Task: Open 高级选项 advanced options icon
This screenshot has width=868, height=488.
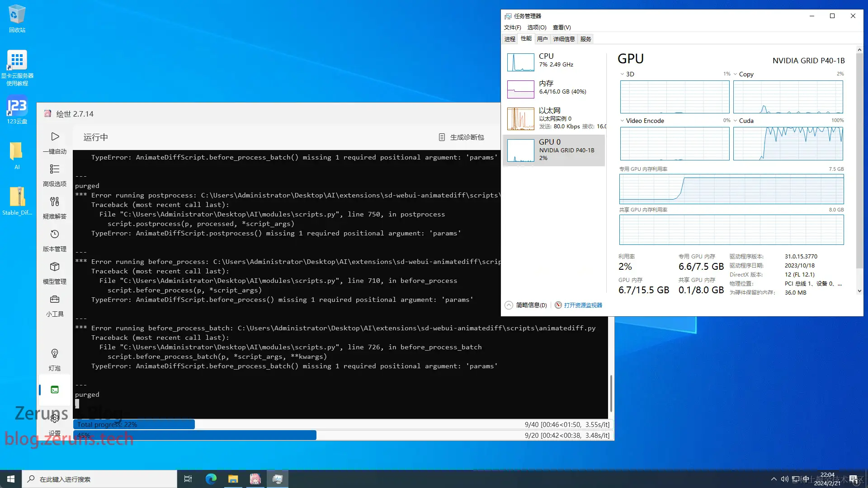Action: (x=55, y=169)
